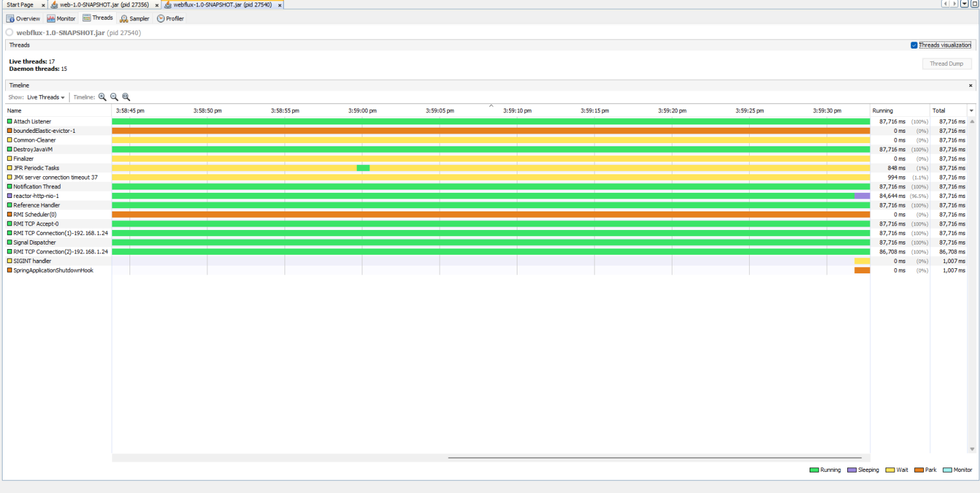Image resolution: width=980 pixels, height=493 pixels.
Task: Click the Monitor legend swatch
Action: point(947,470)
